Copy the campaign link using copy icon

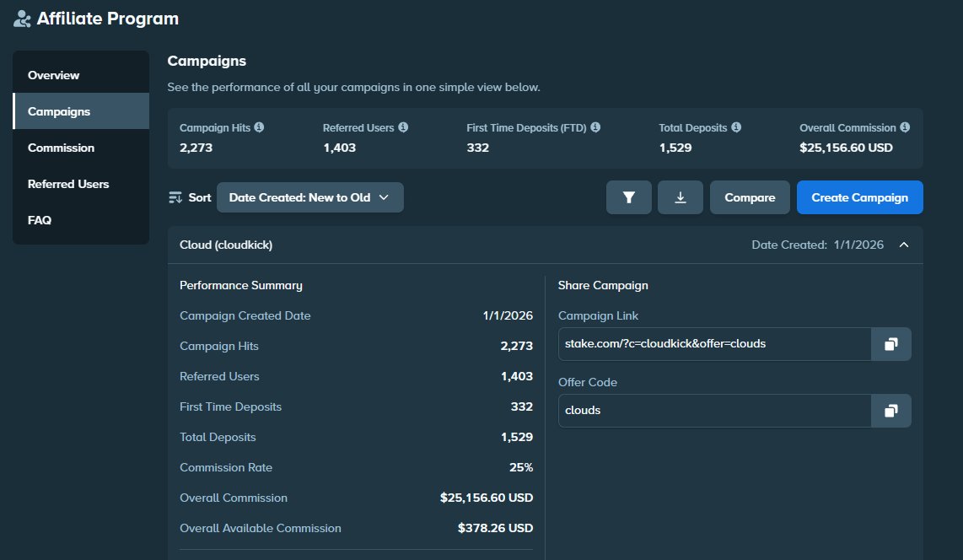pyautogui.click(x=891, y=343)
